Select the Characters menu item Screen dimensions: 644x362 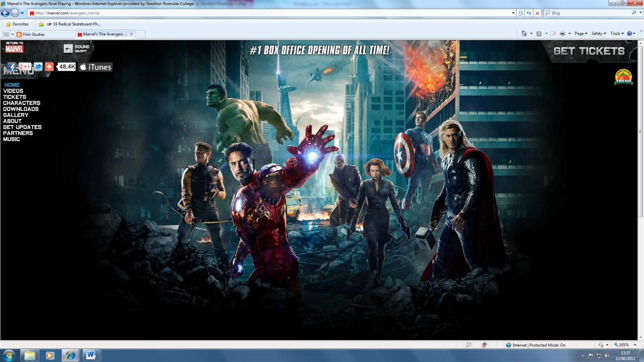[x=21, y=103]
